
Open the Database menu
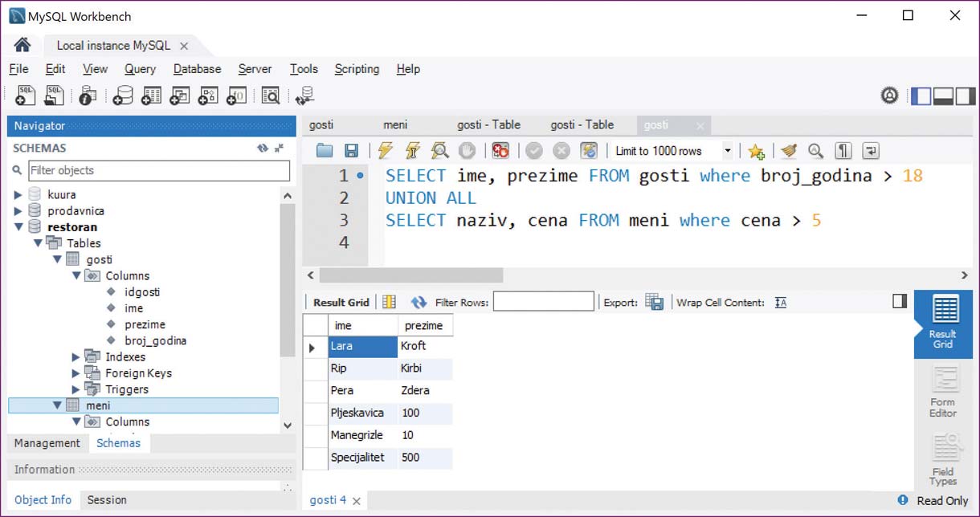pos(197,69)
